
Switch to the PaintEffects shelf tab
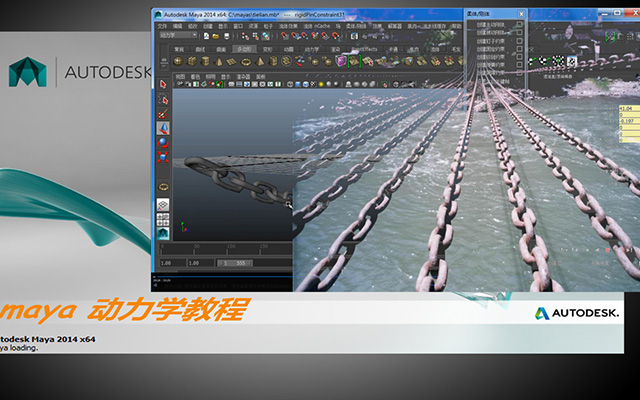pyautogui.click(x=365, y=49)
